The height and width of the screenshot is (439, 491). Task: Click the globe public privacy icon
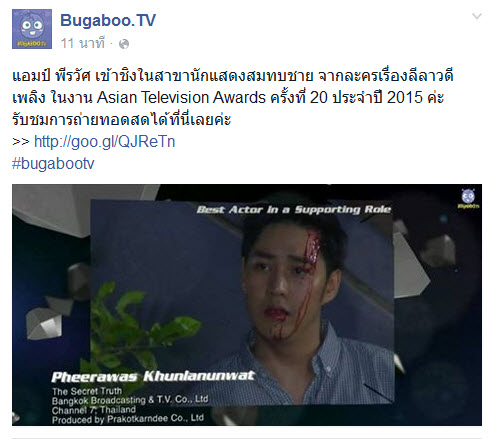124,44
